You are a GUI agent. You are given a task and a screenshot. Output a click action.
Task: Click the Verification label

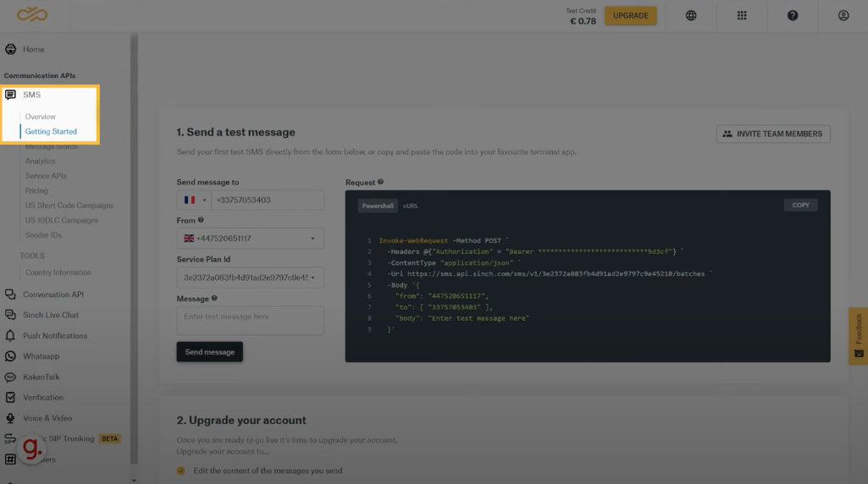[43, 397]
